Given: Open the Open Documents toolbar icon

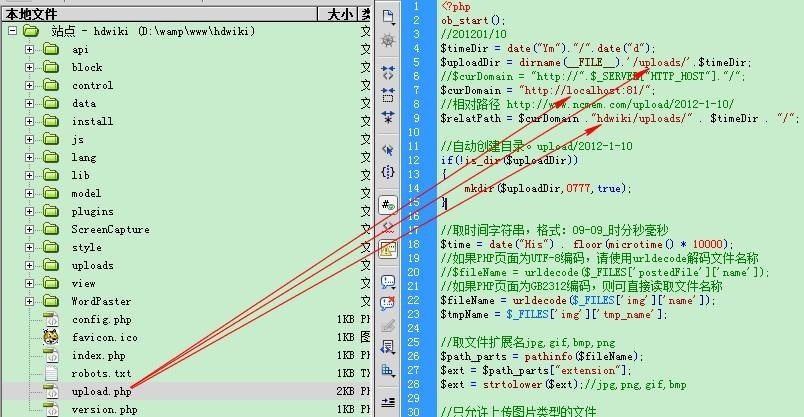Looking at the screenshot, I should (x=388, y=17).
